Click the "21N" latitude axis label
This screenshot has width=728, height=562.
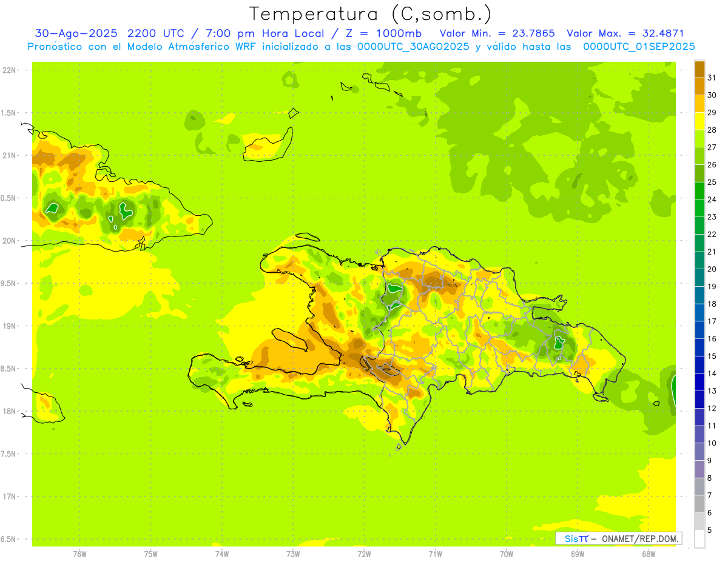pos(10,156)
